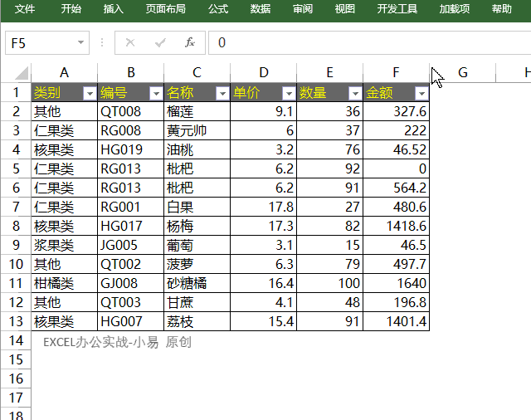The width and height of the screenshot is (531, 420).
Task: Select cell with amount 564.2
Action: (397, 188)
